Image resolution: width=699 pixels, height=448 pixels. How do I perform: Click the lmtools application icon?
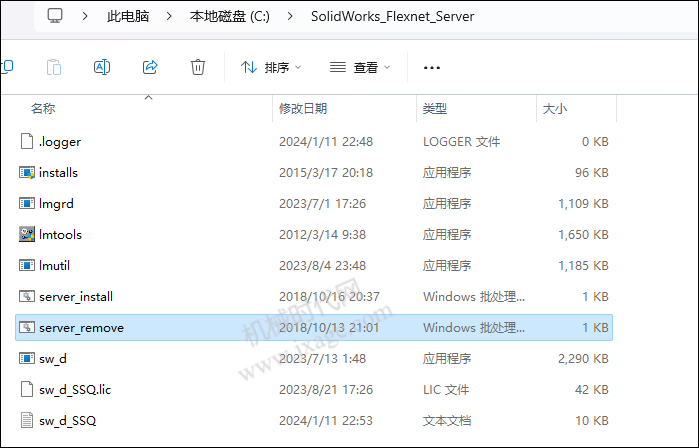(x=27, y=234)
